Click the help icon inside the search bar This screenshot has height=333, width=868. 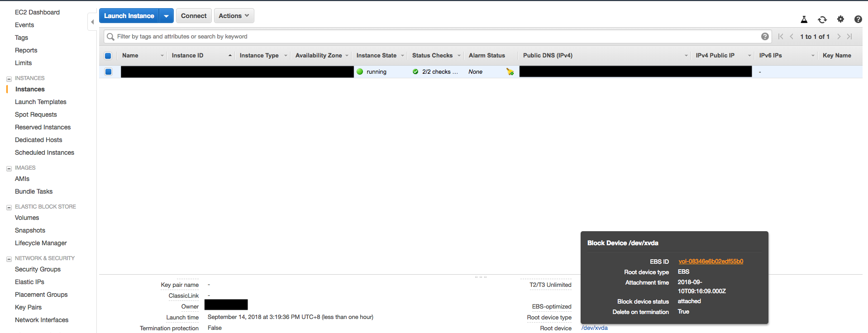765,37
